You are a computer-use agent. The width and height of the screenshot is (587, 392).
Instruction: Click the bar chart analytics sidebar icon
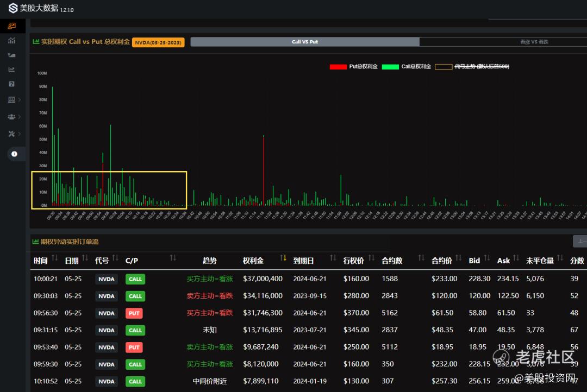(x=12, y=41)
